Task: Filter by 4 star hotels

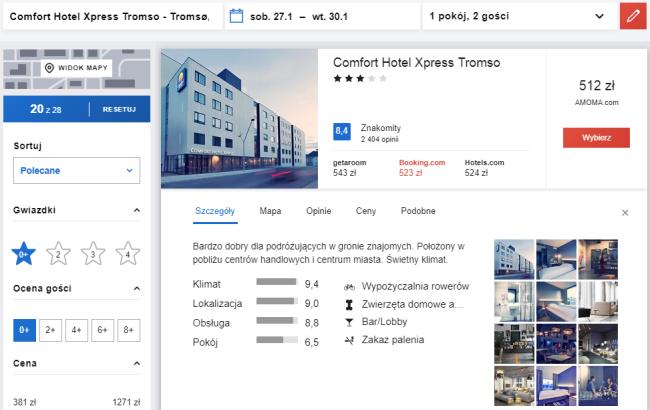Action: 127,254
